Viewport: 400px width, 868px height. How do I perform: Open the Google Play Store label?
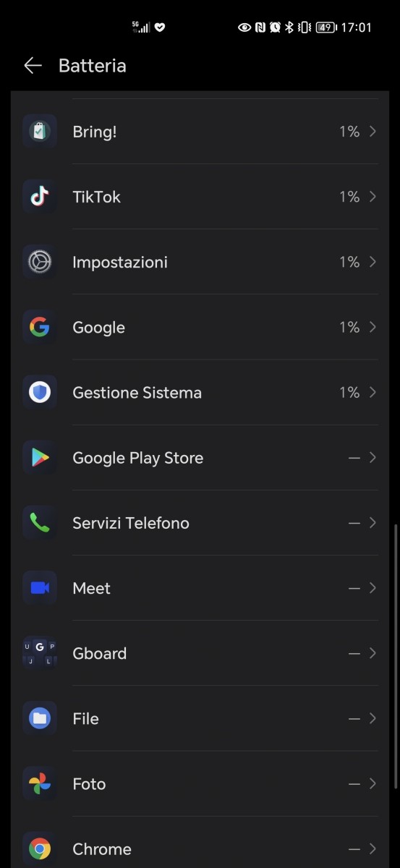click(x=137, y=458)
